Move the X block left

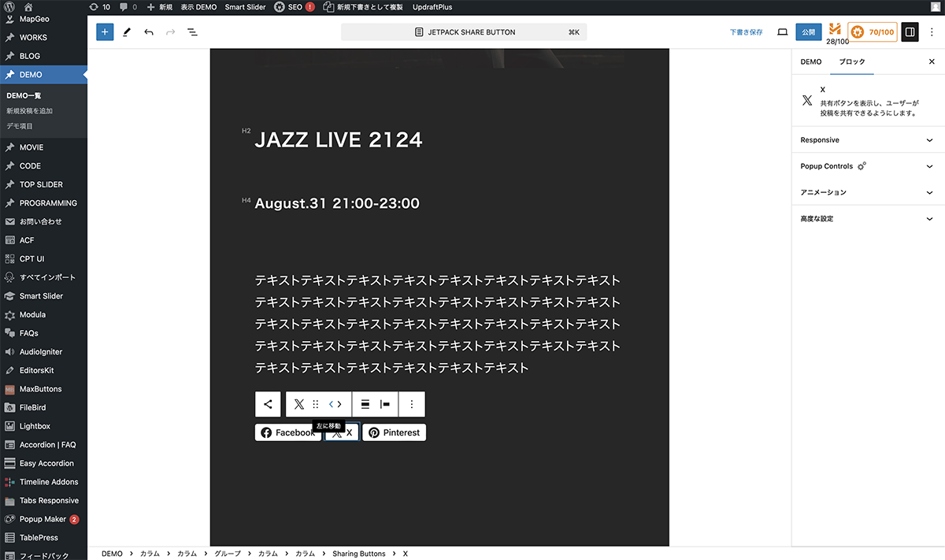click(x=331, y=404)
